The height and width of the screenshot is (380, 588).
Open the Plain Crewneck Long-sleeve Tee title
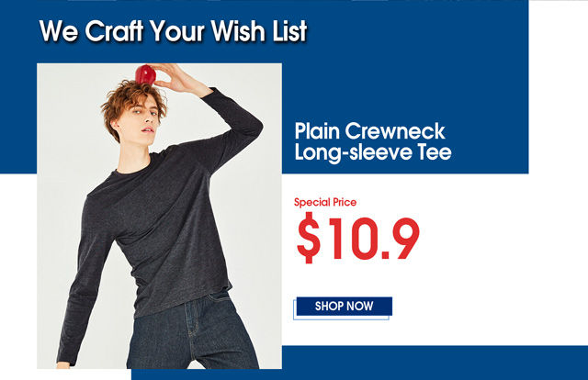(373, 141)
